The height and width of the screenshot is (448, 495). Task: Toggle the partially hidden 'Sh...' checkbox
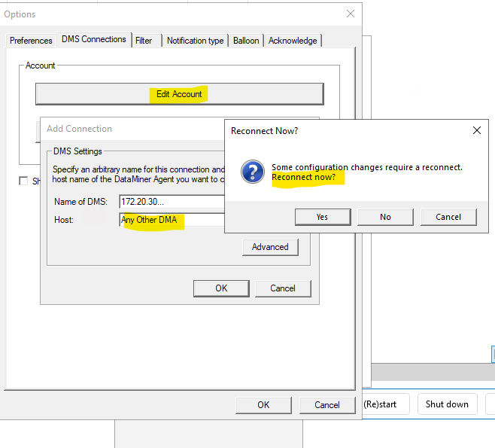click(24, 181)
